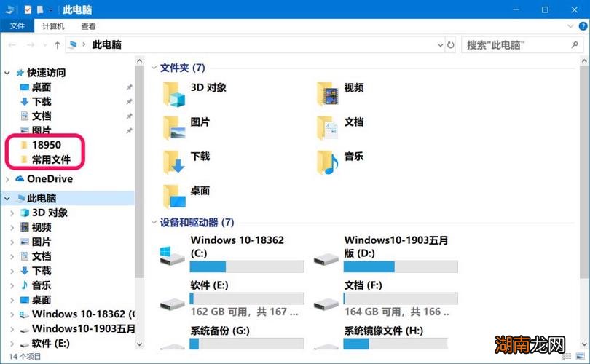
Task: Expand 音乐 node in the tree
Action: (x=12, y=286)
